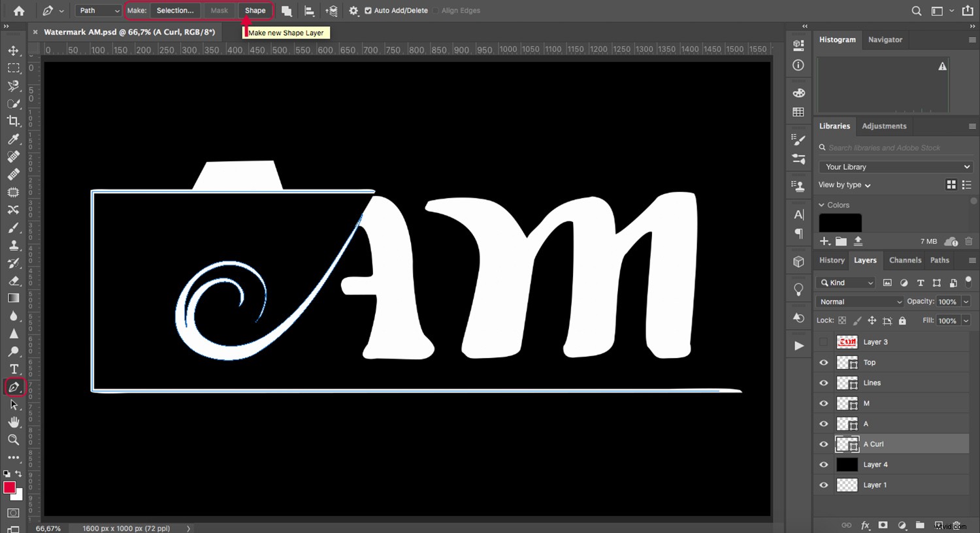Select the Eyedropper tool
Viewport: 980px width, 533px height.
(14, 139)
